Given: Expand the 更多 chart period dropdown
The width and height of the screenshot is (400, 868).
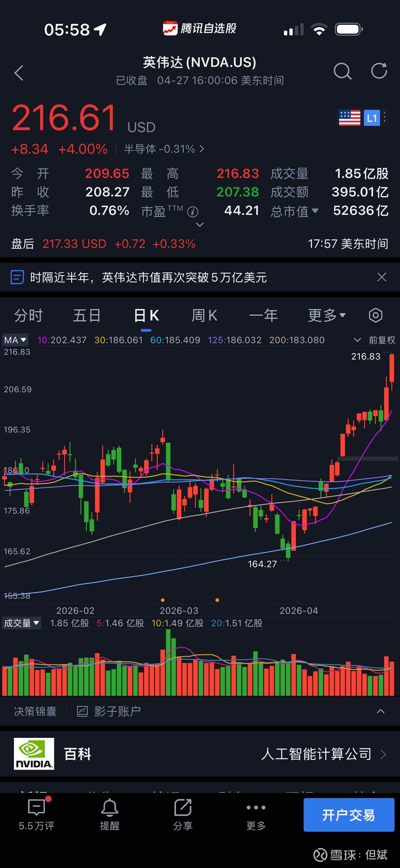Looking at the screenshot, I should (326, 315).
